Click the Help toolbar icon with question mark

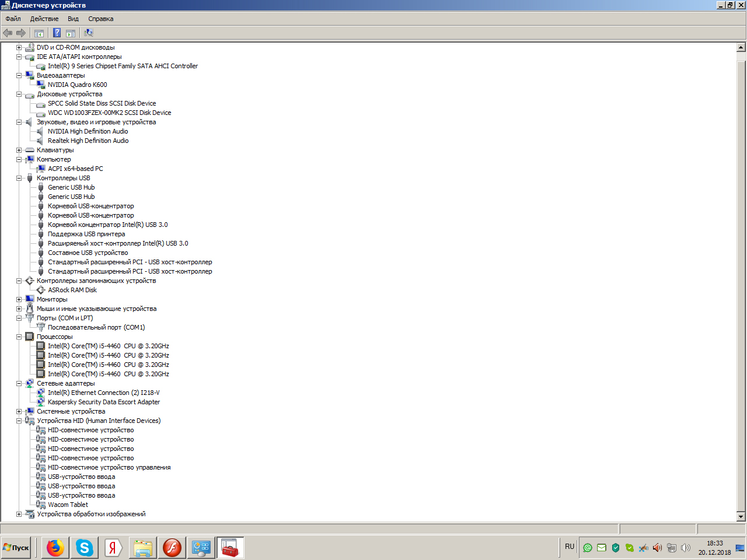pos(57,33)
